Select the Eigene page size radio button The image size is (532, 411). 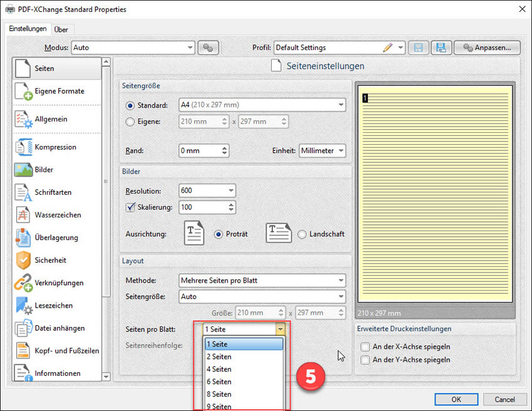click(x=130, y=122)
